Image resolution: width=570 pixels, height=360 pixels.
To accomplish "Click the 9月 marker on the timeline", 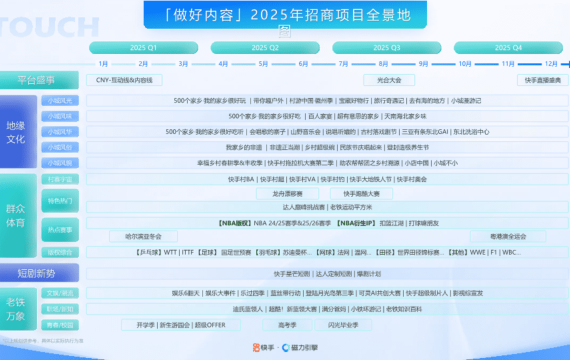I will pyautogui.click(x=423, y=64).
